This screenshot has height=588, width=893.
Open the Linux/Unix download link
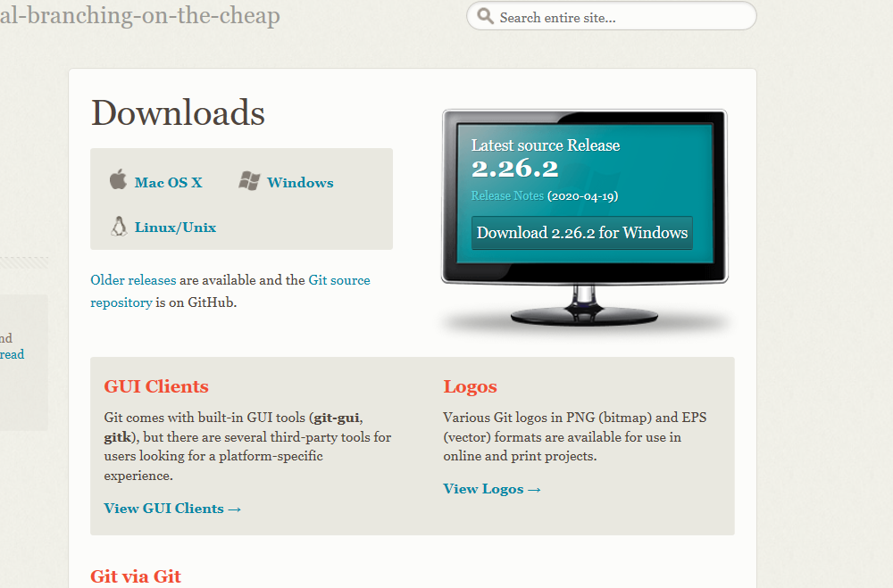pyautogui.click(x=175, y=228)
